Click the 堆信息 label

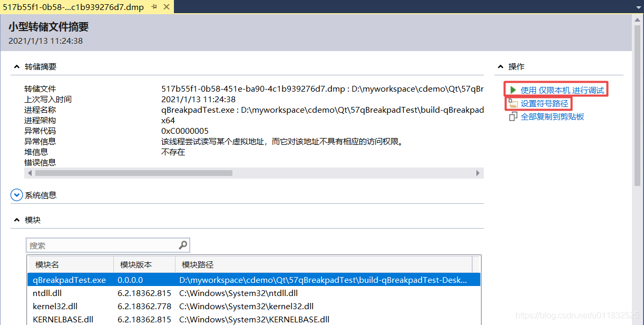(x=36, y=152)
